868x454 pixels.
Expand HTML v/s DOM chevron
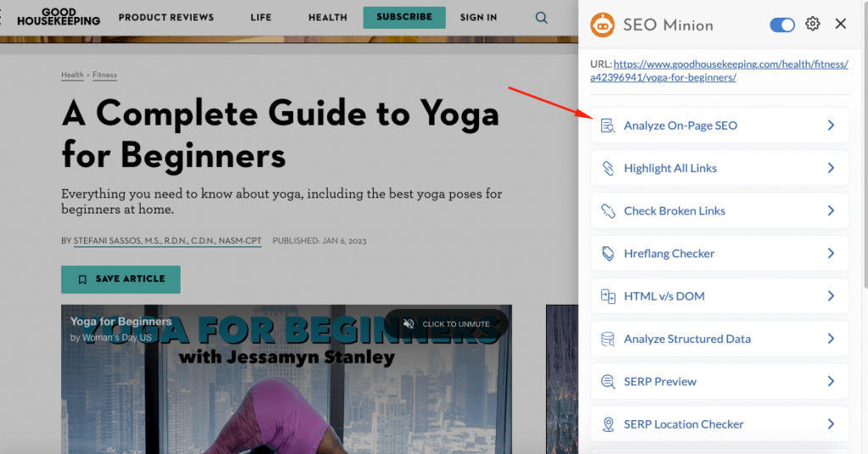click(831, 296)
